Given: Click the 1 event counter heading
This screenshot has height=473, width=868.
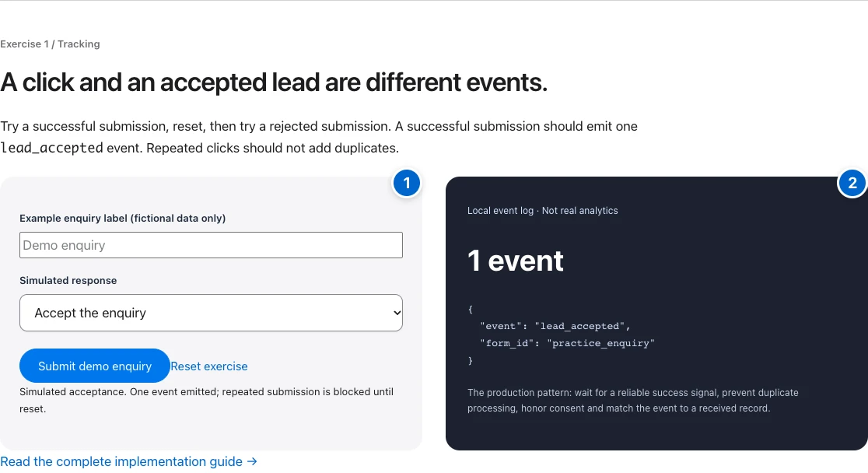Looking at the screenshot, I should tap(516, 261).
